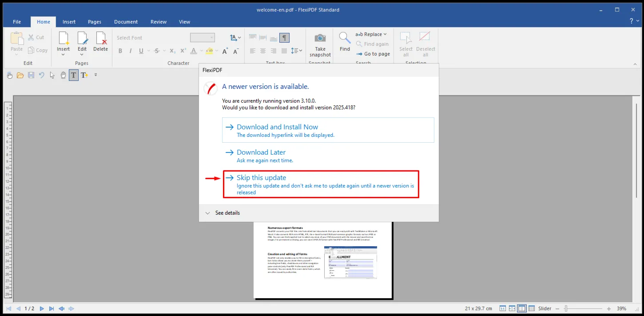The image size is (644, 316).
Task: Go to next page arrow
Action: (42, 308)
